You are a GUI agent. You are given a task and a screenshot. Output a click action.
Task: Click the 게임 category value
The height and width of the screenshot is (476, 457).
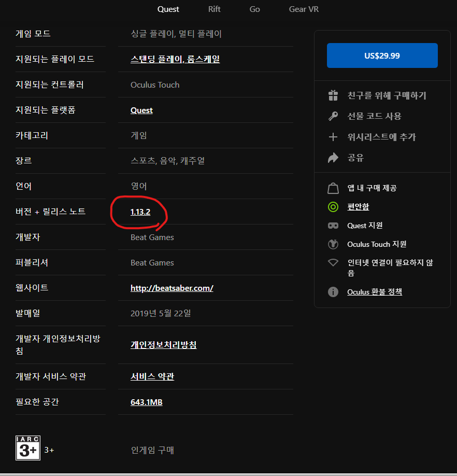point(138,135)
